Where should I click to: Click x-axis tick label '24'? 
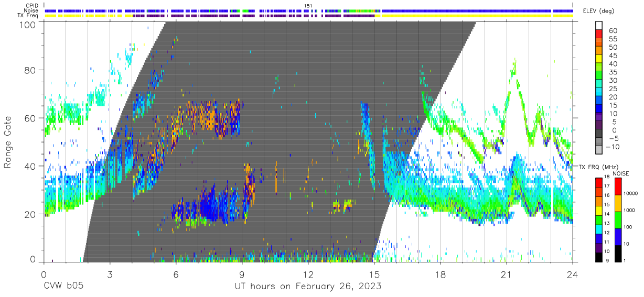point(573,274)
